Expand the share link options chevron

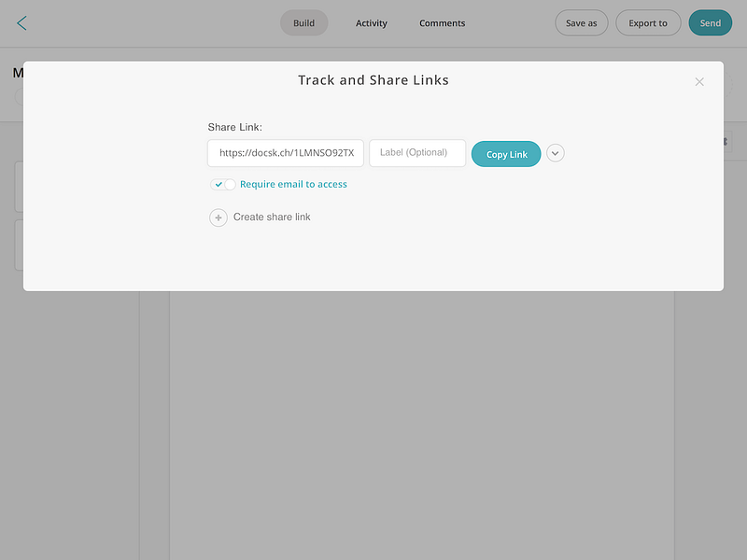[555, 153]
